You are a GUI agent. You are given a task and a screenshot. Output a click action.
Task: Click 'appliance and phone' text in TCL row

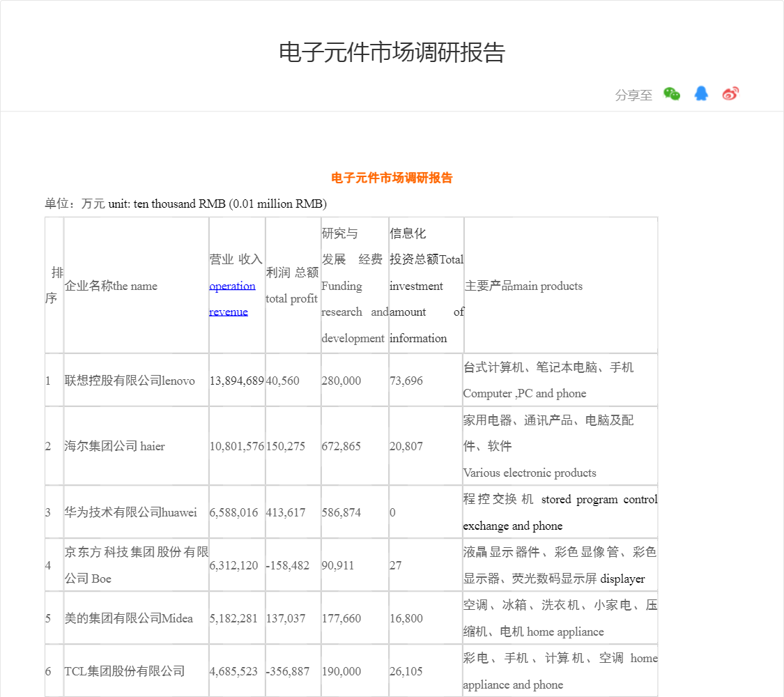513,685
